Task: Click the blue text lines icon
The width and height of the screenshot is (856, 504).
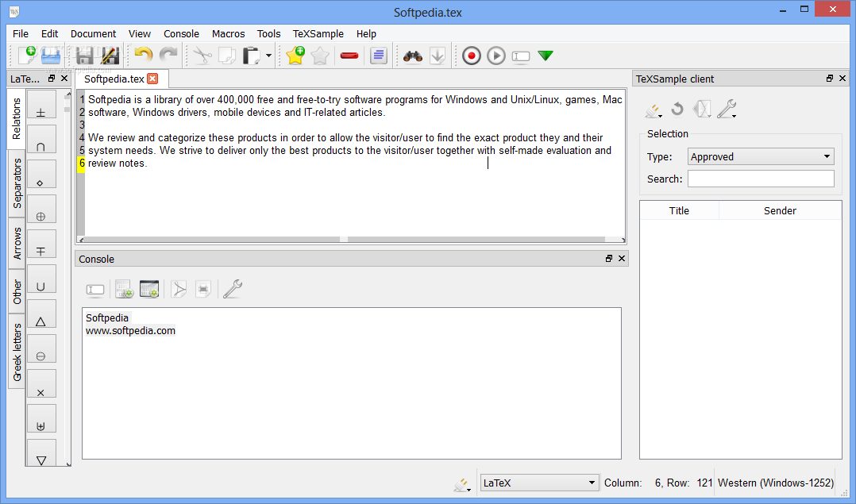Action: click(378, 56)
